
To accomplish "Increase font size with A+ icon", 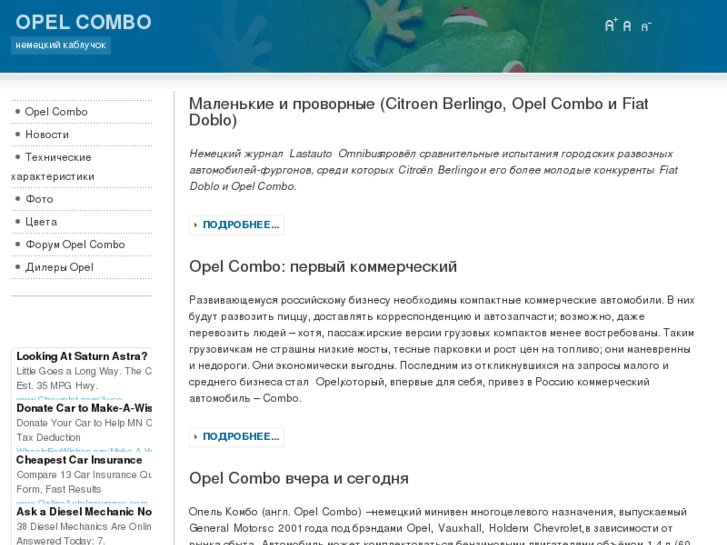I will 611,25.
